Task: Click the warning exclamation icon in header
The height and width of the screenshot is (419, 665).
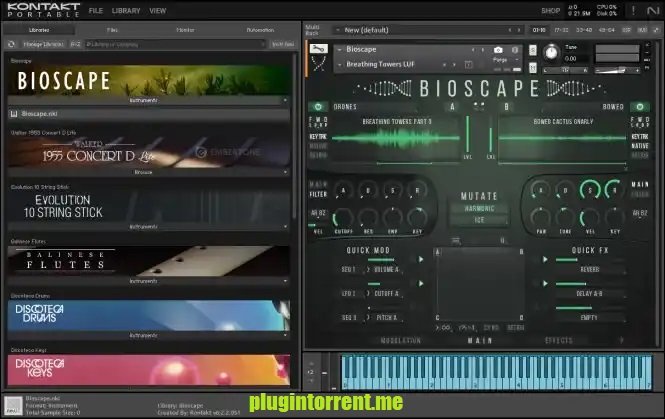Action: pyautogui.click(x=634, y=11)
